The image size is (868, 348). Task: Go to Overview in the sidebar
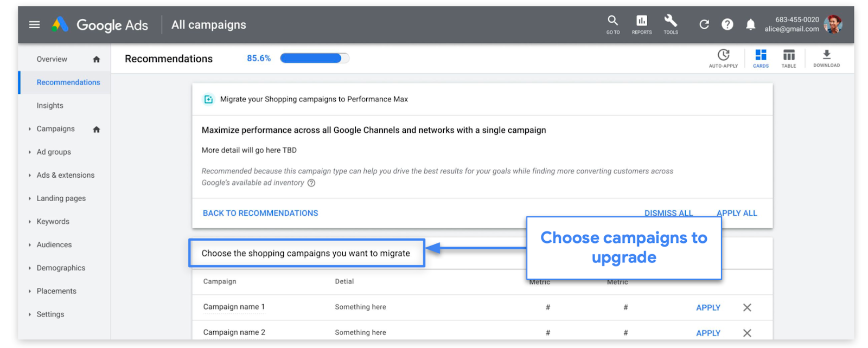52,60
